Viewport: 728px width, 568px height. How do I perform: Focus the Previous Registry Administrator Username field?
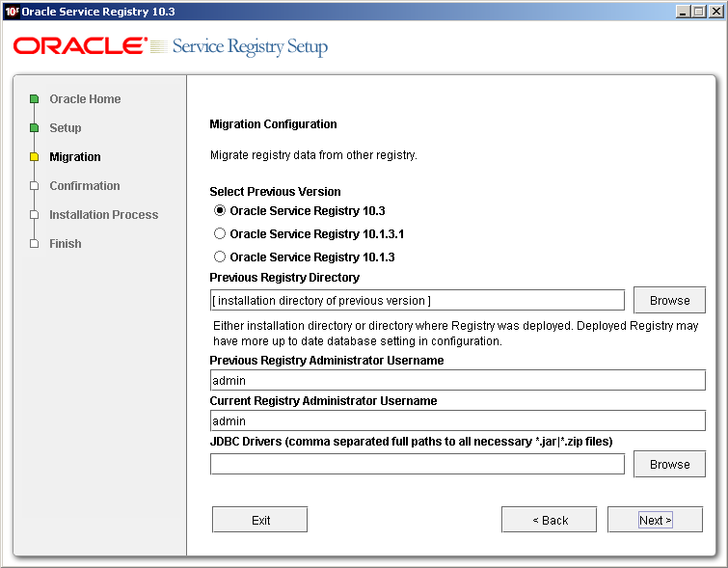point(457,380)
